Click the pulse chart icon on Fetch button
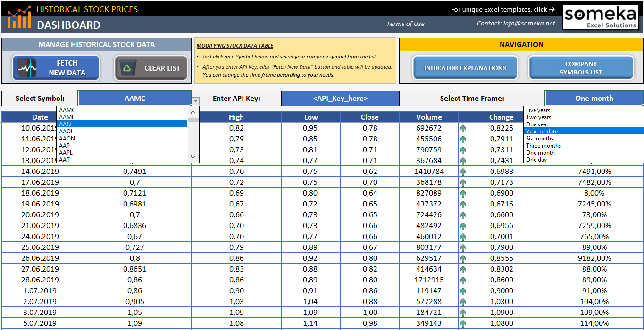Screen dimensions: 644x330 [x=27, y=68]
